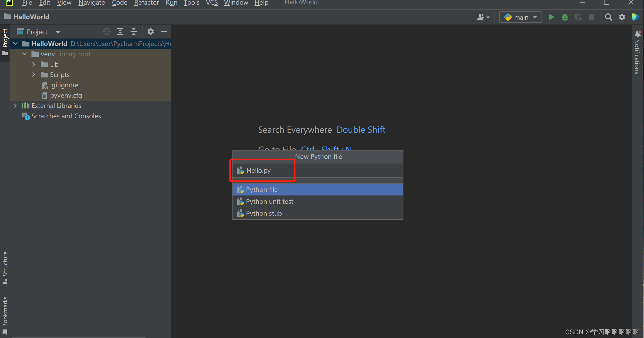The height and width of the screenshot is (338, 644).
Task: Click the Python icon beside the Hello.py name
Action: 240,170
